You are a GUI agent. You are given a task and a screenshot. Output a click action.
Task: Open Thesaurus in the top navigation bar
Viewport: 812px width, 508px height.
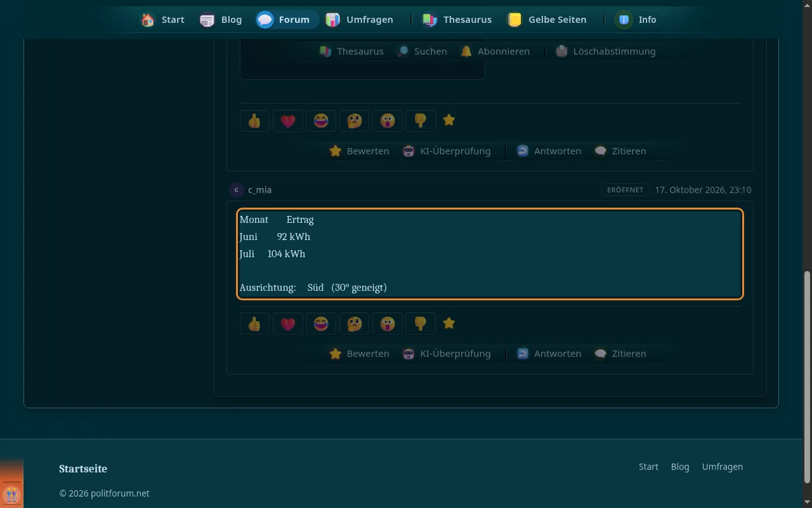pyautogui.click(x=457, y=20)
